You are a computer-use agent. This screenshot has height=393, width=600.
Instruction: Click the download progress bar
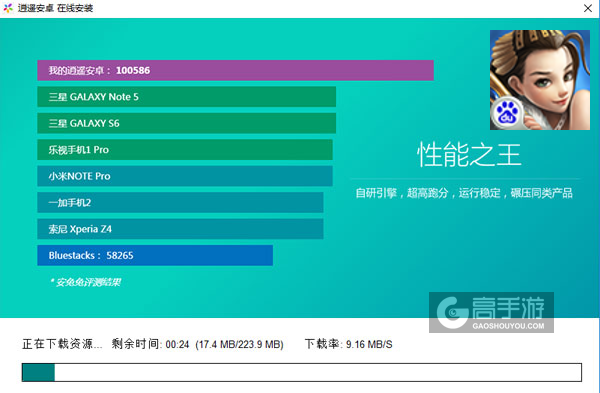click(x=302, y=372)
